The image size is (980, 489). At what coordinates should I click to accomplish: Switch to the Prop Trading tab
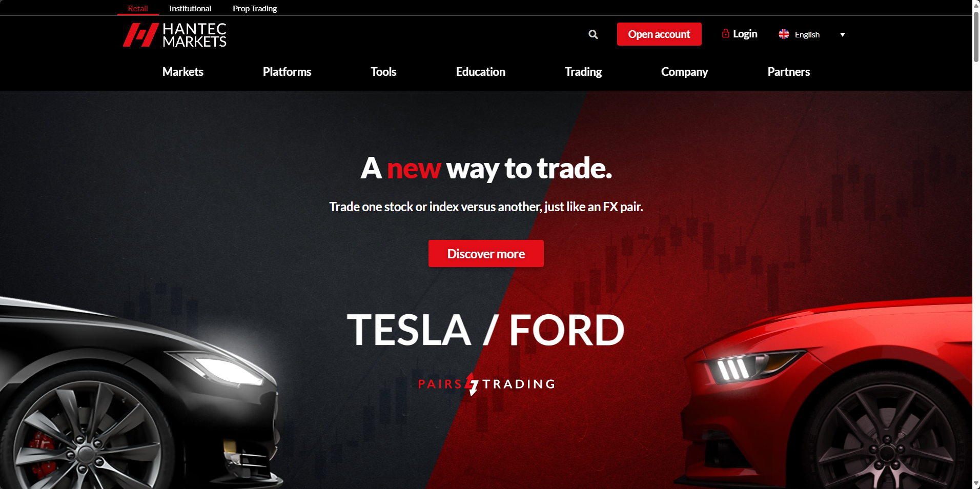point(255,8)
